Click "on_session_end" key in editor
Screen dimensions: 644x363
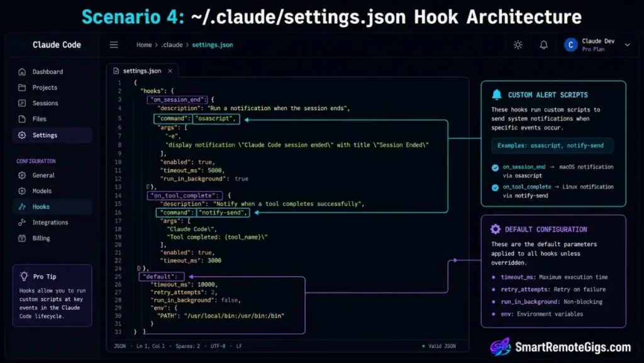point(177,99)
